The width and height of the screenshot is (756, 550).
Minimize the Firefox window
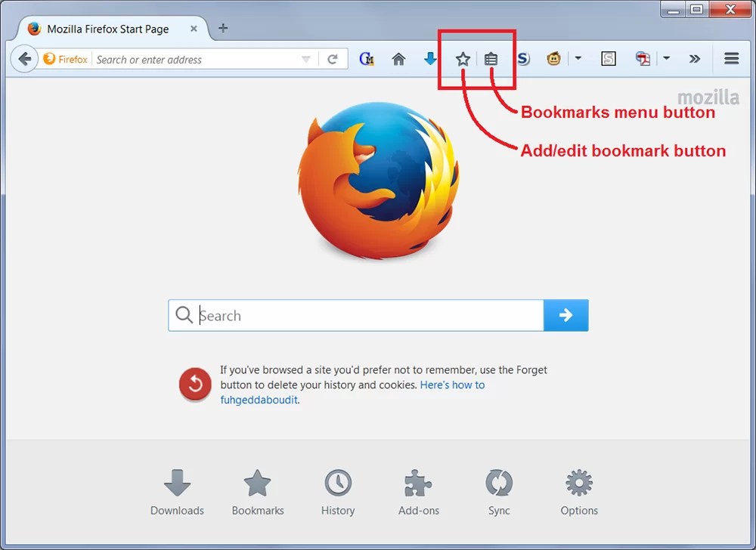pyautogui.click(x=674, y=8)
